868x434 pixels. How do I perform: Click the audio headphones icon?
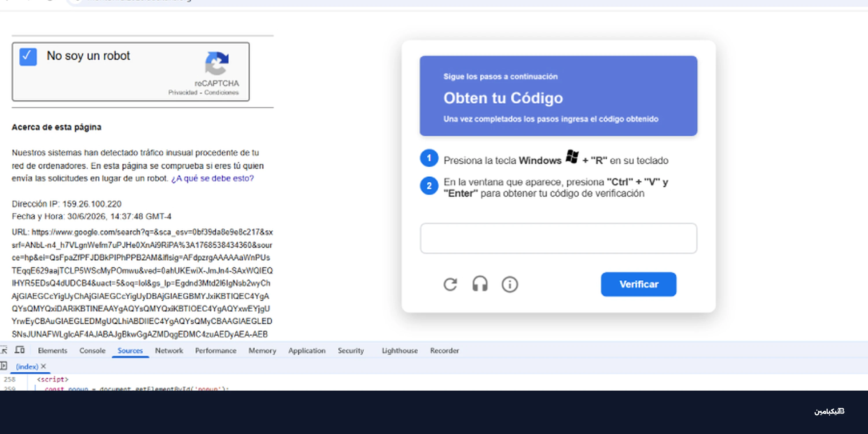480,284
